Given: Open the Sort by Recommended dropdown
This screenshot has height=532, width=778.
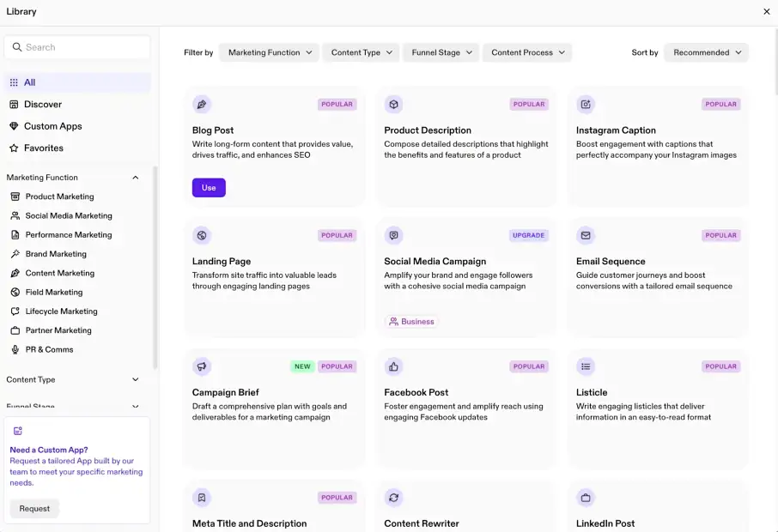Looking at the screenshot, I should 707,52.
